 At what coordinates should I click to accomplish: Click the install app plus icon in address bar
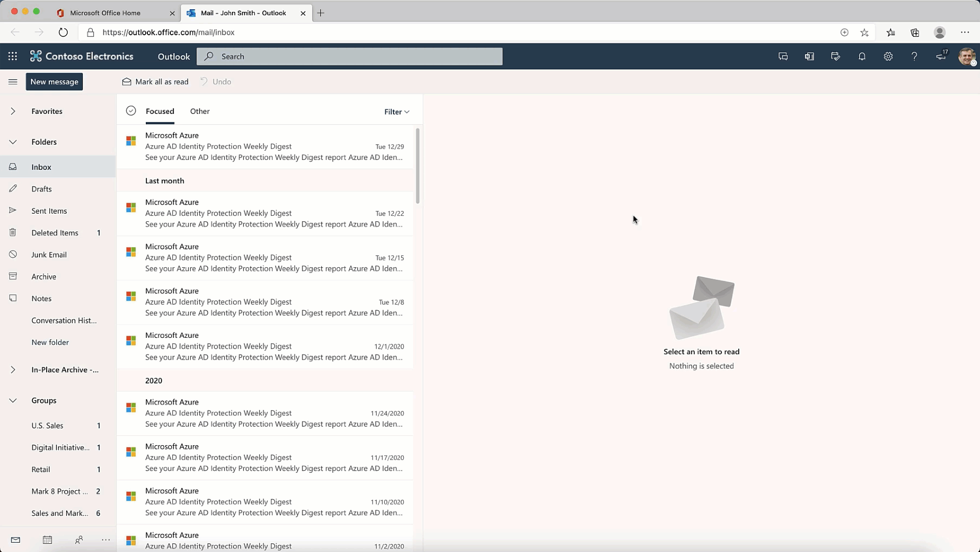click(x=844, y=33)
